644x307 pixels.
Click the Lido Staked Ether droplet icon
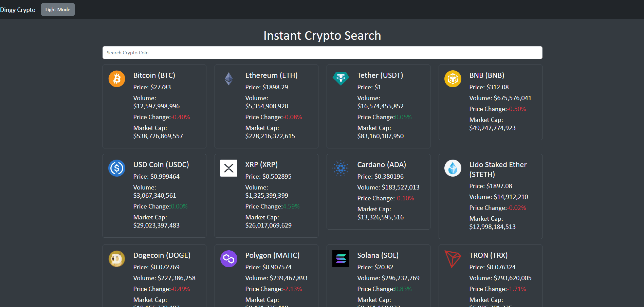click(453, 168)
